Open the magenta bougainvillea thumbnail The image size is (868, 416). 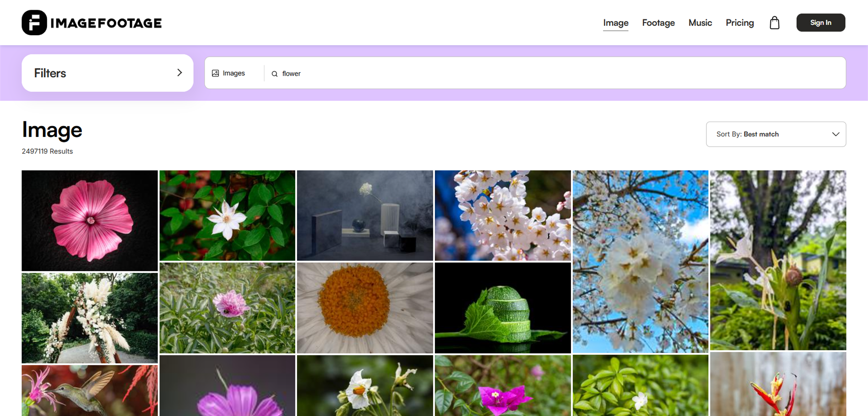click(503, 385)
